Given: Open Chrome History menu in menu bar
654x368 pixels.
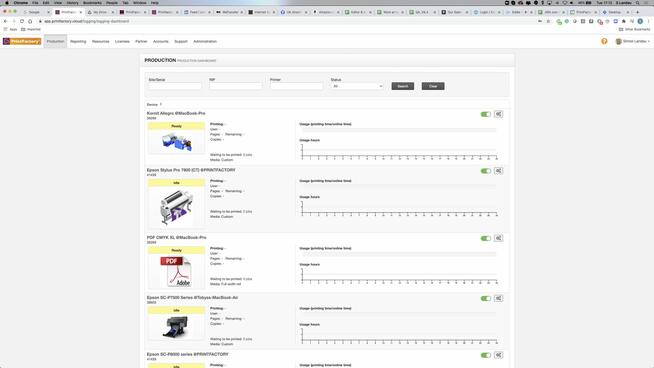Looking at the screenshot, I should [x=73, y=3].
